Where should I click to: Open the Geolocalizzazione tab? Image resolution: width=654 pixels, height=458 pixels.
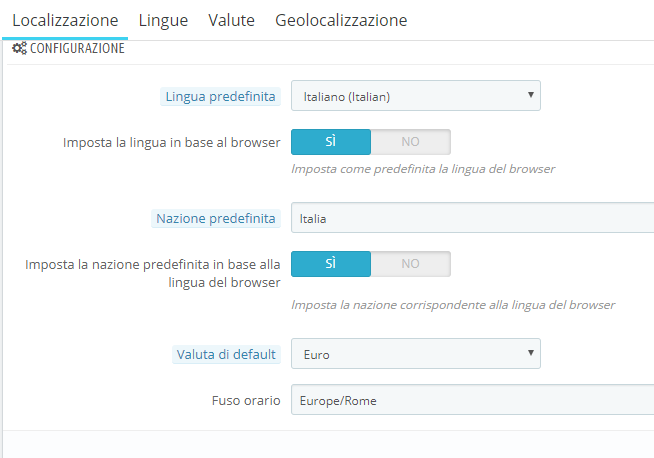[x=341, y=20]
